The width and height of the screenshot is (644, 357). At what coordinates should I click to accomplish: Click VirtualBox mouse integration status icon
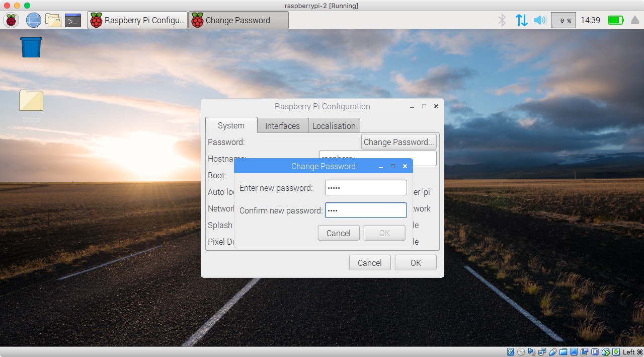coord(605,352)
